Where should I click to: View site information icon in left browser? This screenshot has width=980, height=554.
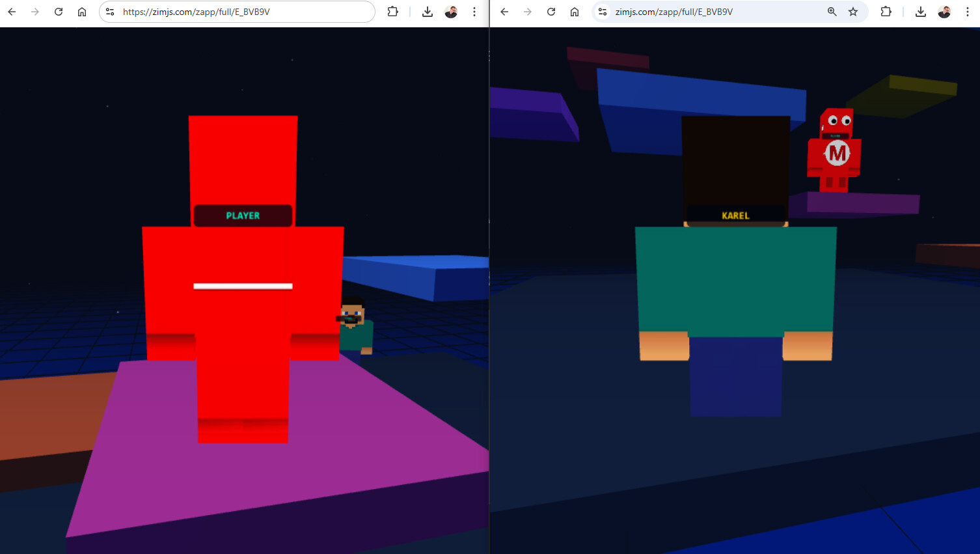click(110, 12)
